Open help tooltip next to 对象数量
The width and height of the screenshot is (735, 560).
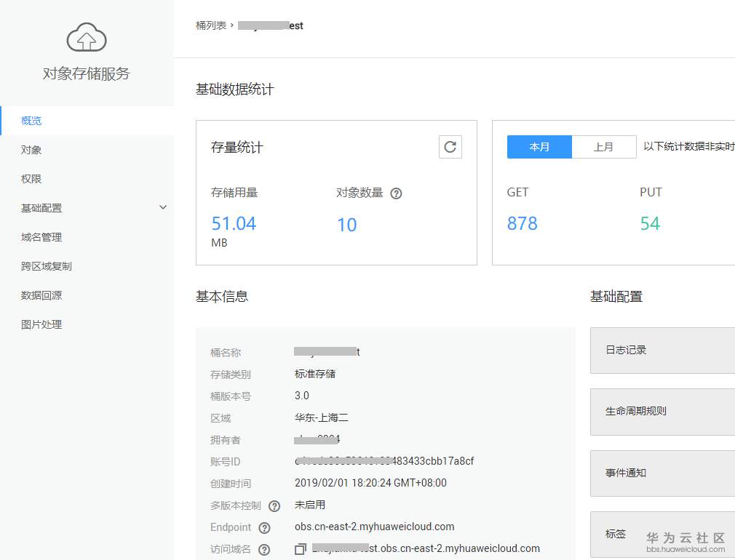point(396,193)
